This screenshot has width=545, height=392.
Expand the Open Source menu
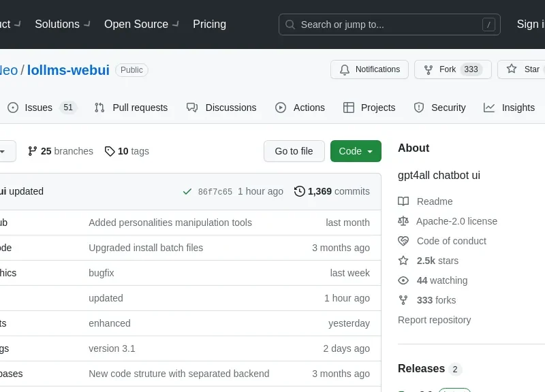tap(142, 24)
